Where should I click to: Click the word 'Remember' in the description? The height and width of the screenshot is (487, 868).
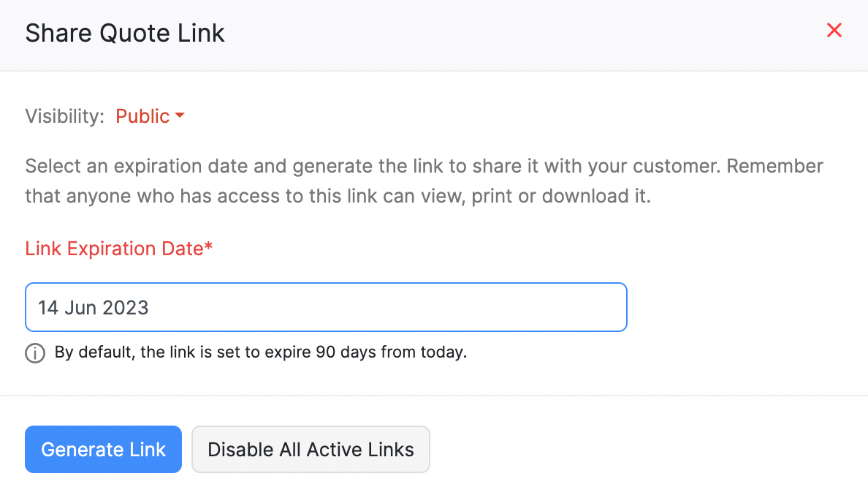point(775,166)
